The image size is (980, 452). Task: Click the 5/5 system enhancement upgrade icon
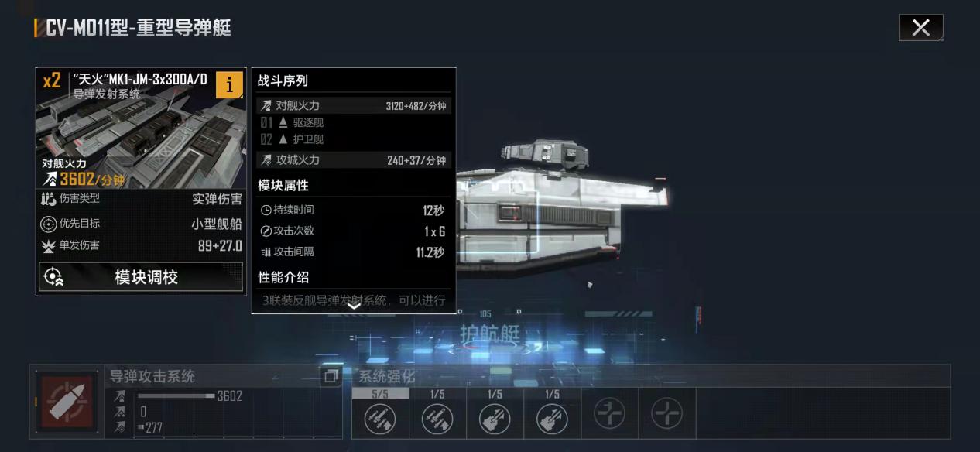click(380, 418)
